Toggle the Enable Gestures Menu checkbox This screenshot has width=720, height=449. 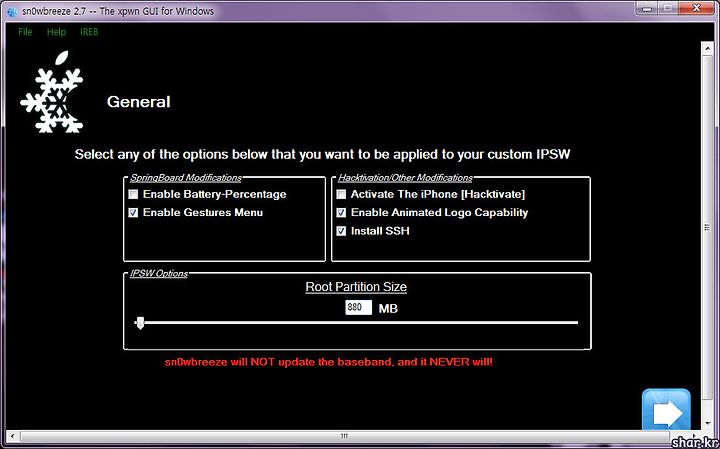[133, 213]
